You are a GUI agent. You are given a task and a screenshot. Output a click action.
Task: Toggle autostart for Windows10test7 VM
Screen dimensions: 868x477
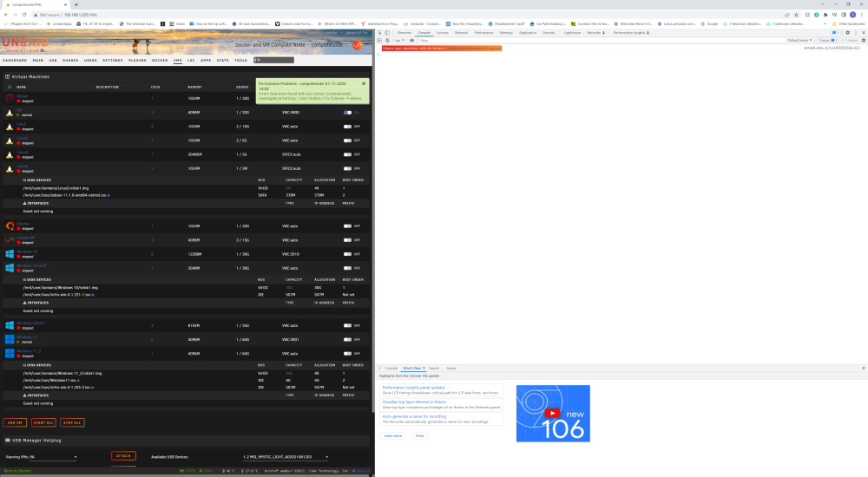click(347, 325)
